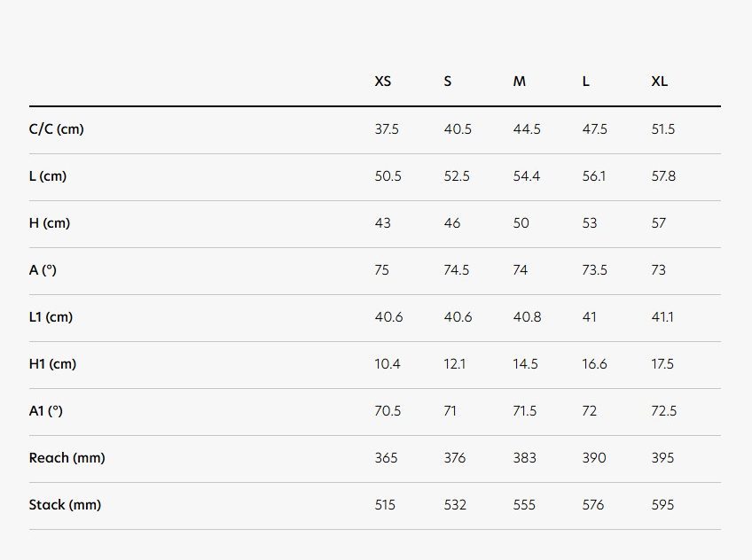The image size is (752, 560).
Task: Click the C/C (cm) row label
Action: tap(56, 128)
